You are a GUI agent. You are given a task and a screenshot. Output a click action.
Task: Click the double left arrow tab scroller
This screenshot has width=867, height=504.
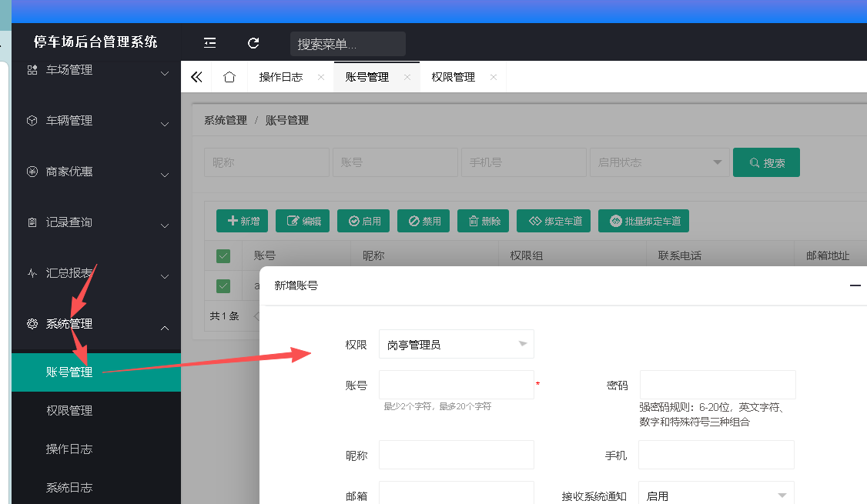click(x=197, y=77)
